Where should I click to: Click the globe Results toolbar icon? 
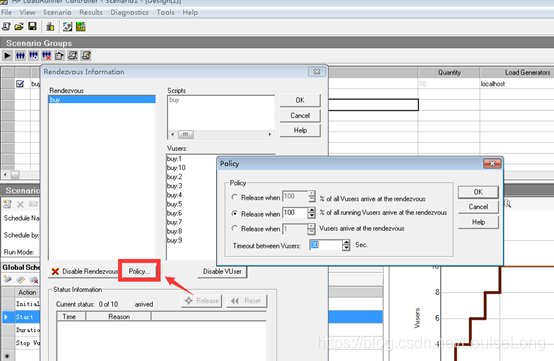pyautogui.click(x=67, y=26)
